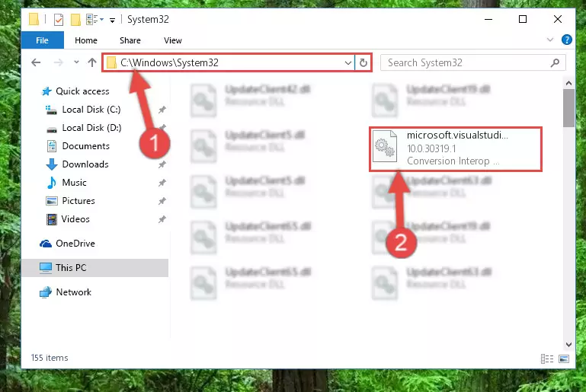Switch to the View ribbon tab
Image resolution: width=586 pixels, height=392 pixels.
tap(173, 40)
